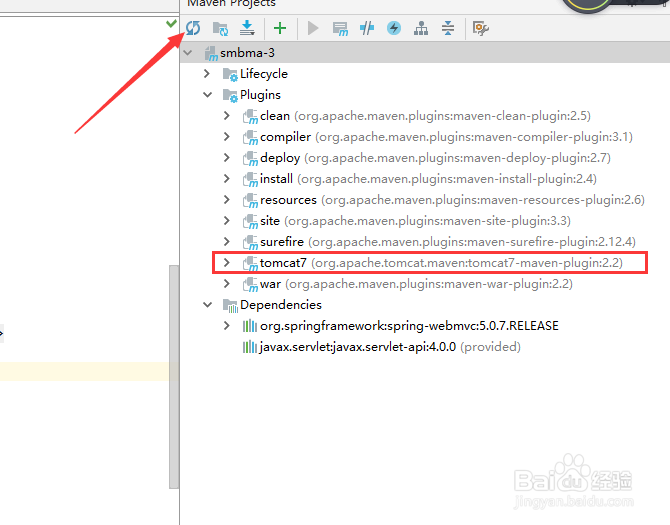Click resources plugin icon
The image size is (670, 525).
tap(250, 200)
